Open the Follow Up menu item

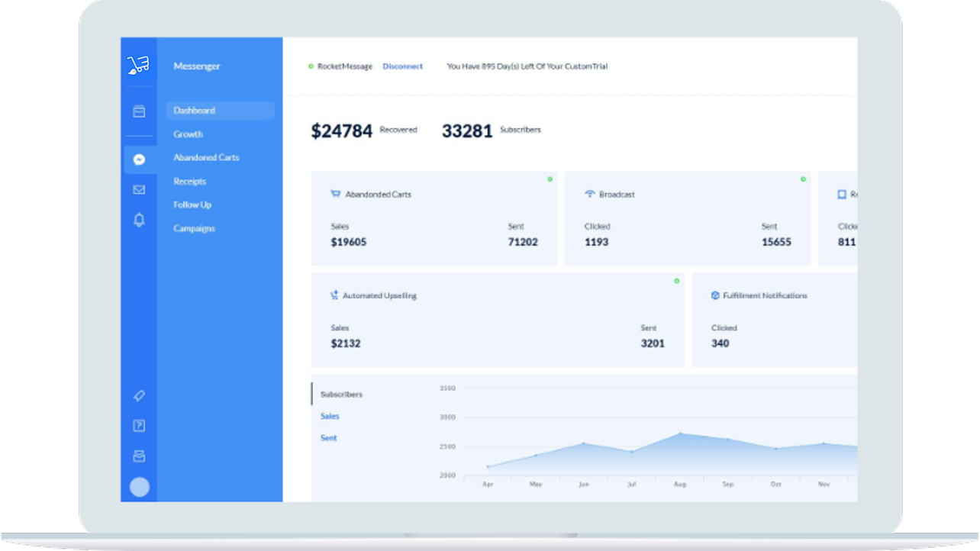tap(192, 205)
